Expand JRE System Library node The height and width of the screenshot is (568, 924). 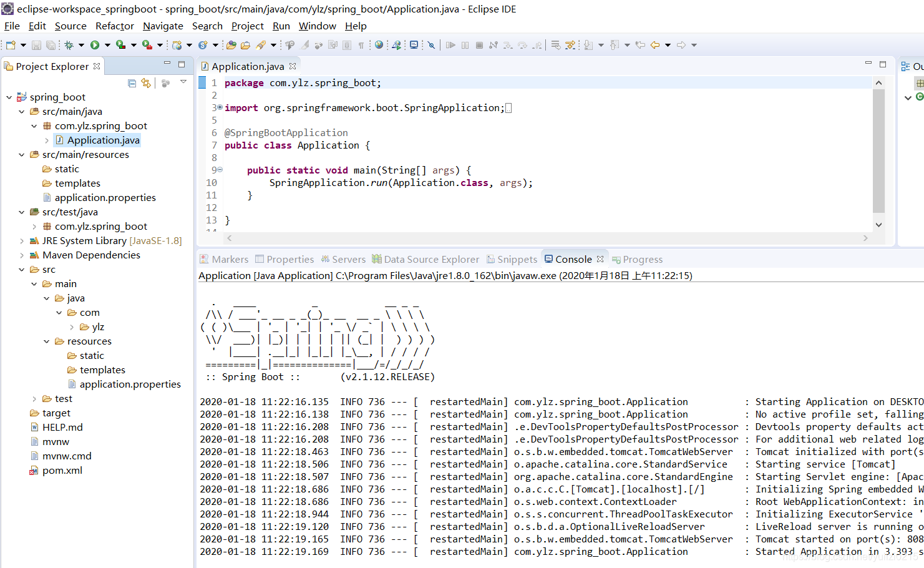pyautogui.click(x=22, y=241)
